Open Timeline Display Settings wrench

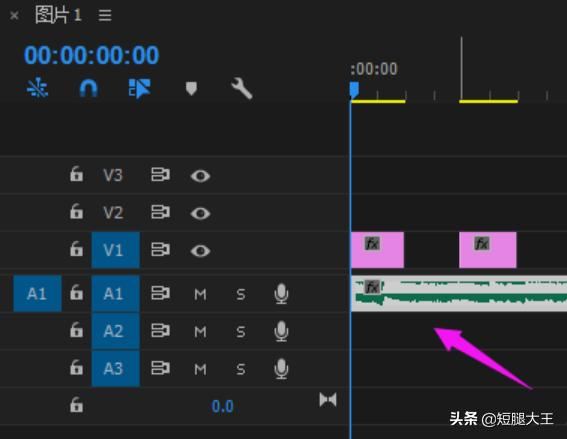pyautogui.click(x=242, y=88)
